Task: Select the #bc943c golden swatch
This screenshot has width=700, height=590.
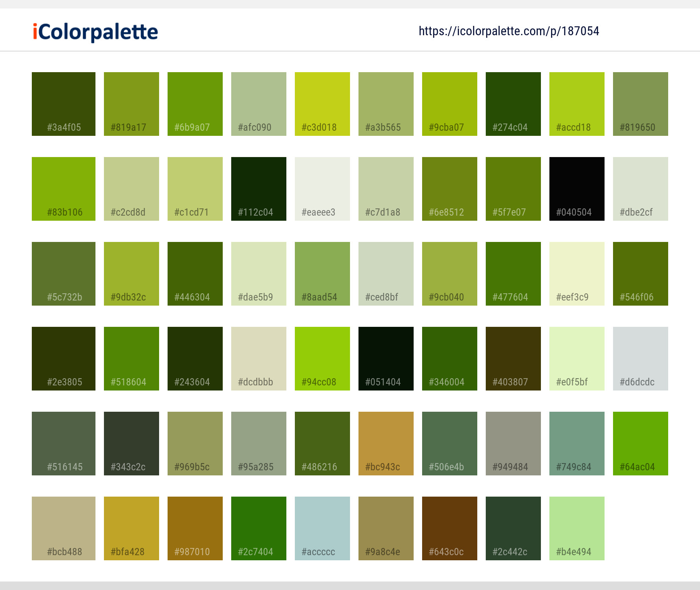Action: coord(386,444)
